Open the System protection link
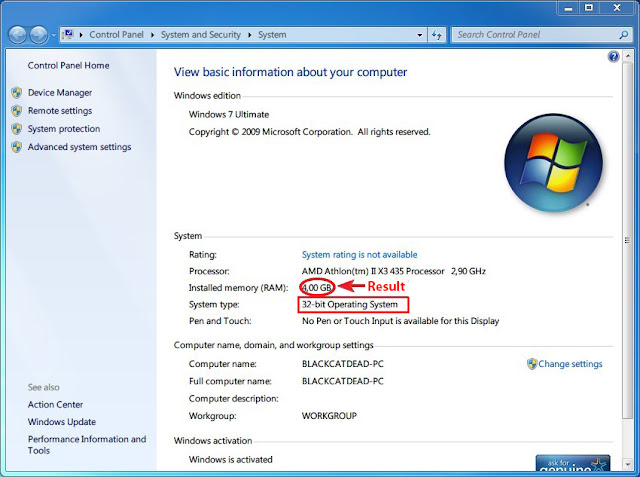Viewport: 640px width, 477px height. click(64, 129)
